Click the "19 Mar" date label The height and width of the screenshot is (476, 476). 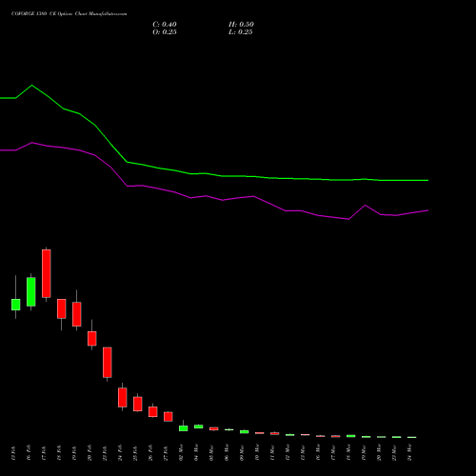364,453
